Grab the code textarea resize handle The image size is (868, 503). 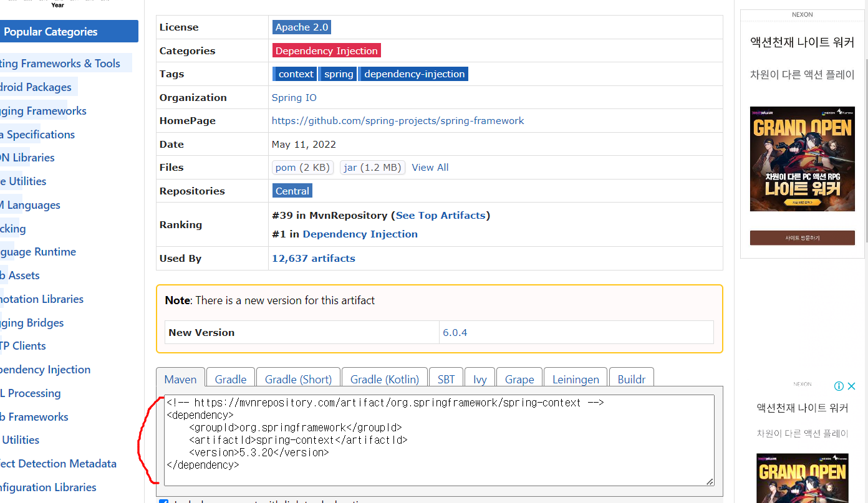[x=710, y=481]
